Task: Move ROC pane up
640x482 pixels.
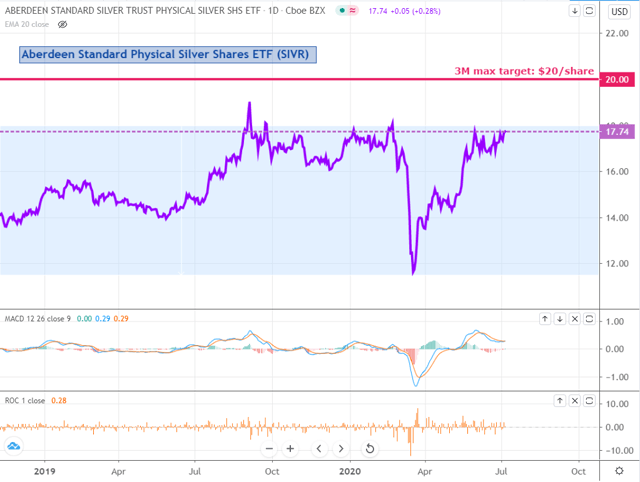Action: (x=560, y=401)
